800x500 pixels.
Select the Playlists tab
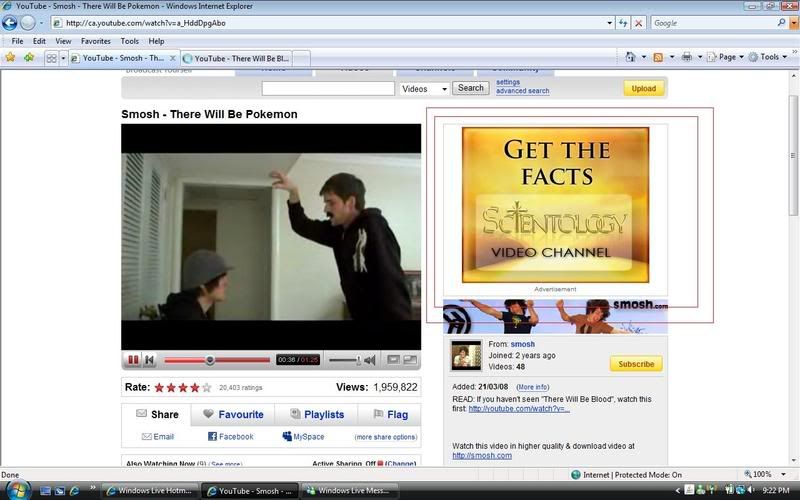[317, 414]
